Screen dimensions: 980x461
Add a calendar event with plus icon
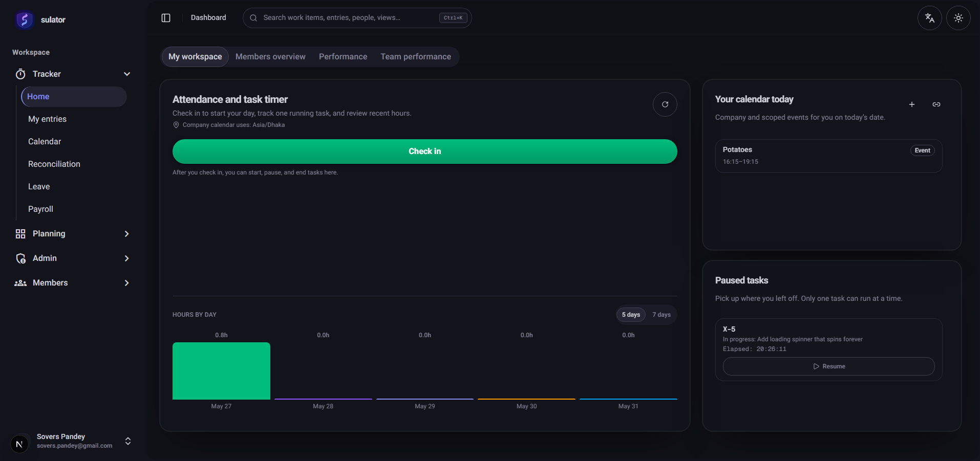[912, 104]
